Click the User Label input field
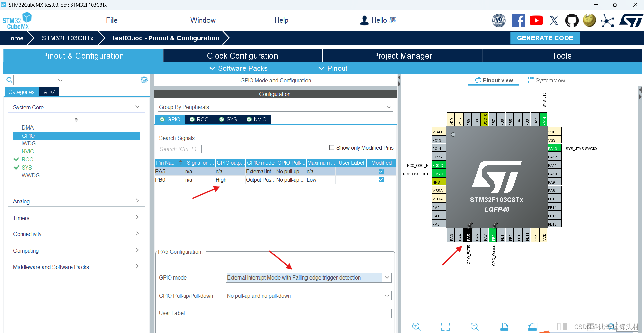 coord(309,313)
